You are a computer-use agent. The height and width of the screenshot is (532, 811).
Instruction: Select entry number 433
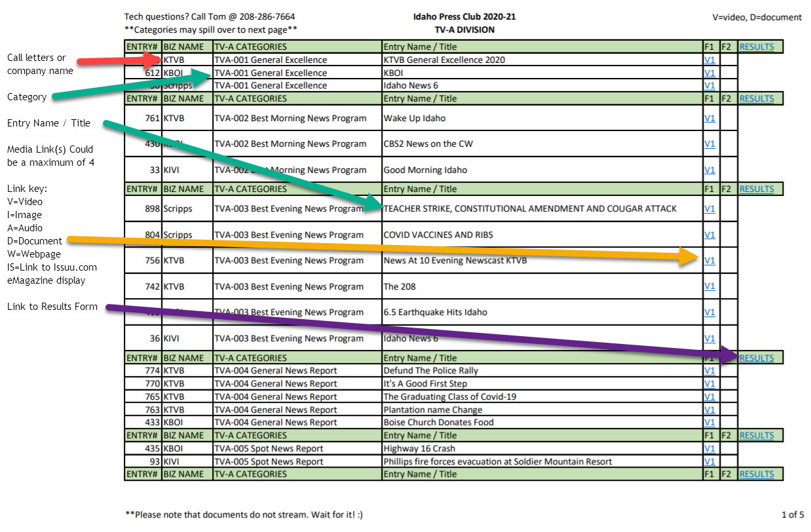click(x=152, y=423)
